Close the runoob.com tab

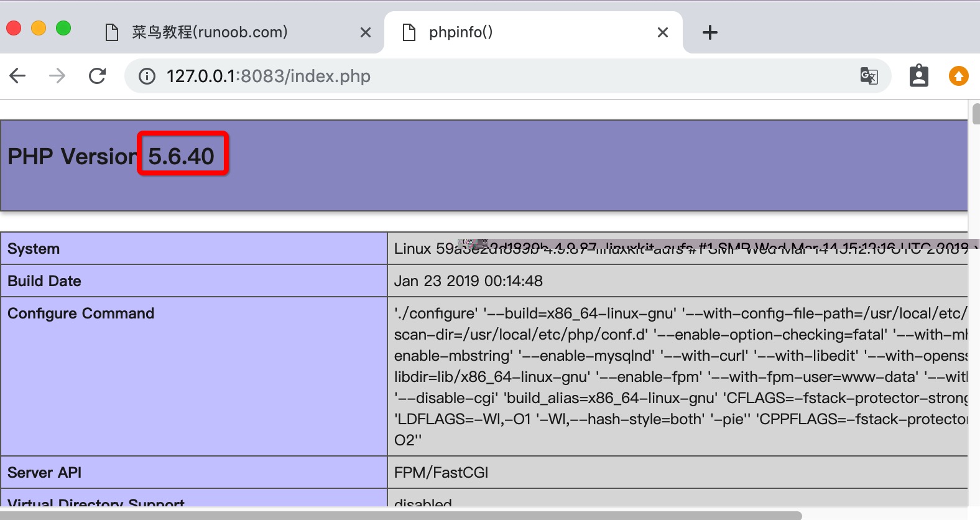(x=366, y=32)
